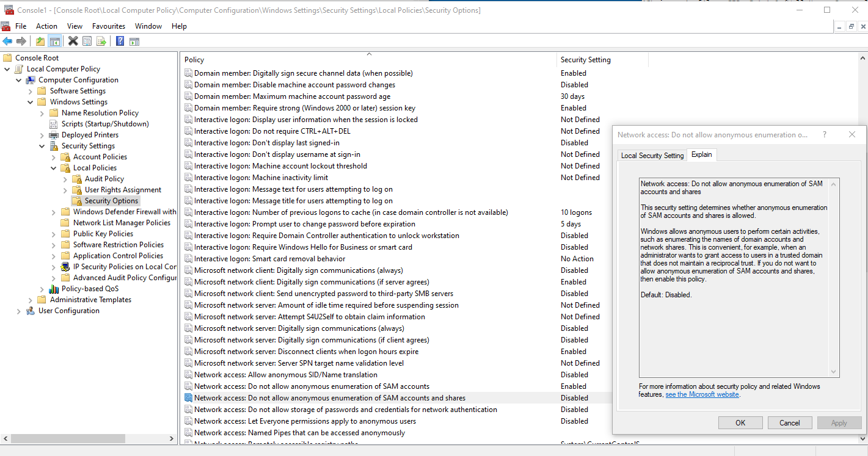Expand the Name Resolution Policy node
This screenshot has height=456, width=868.
[x=42, y=113]
